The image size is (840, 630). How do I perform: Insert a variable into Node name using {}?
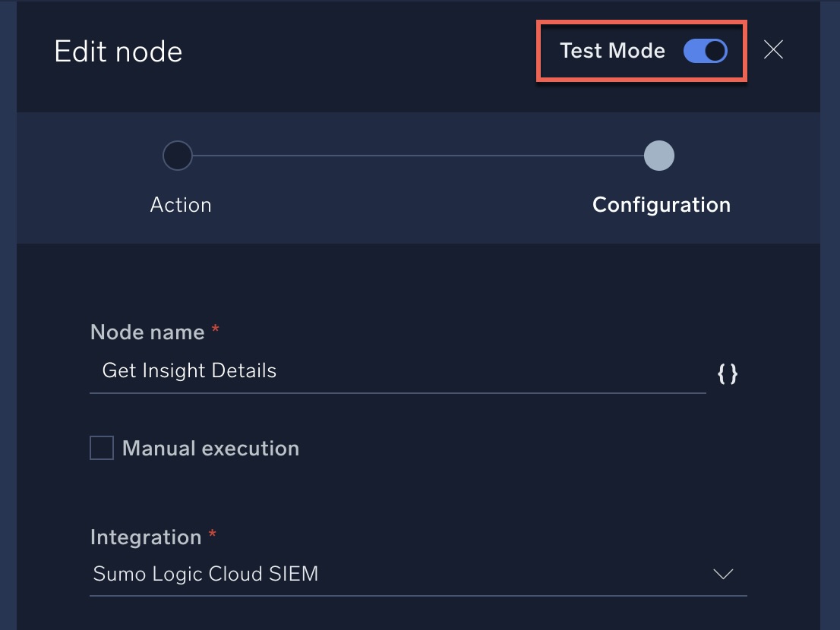[728, 373]
